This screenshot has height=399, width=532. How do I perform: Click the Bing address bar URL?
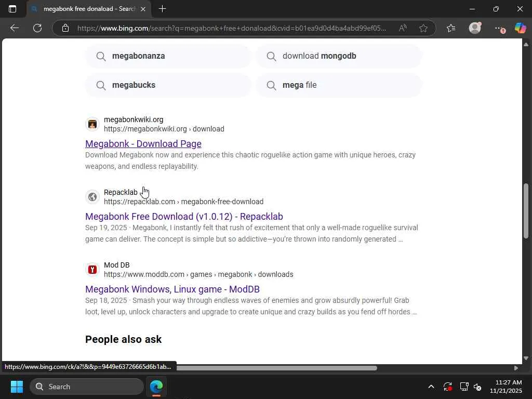[x=231, y=28]
